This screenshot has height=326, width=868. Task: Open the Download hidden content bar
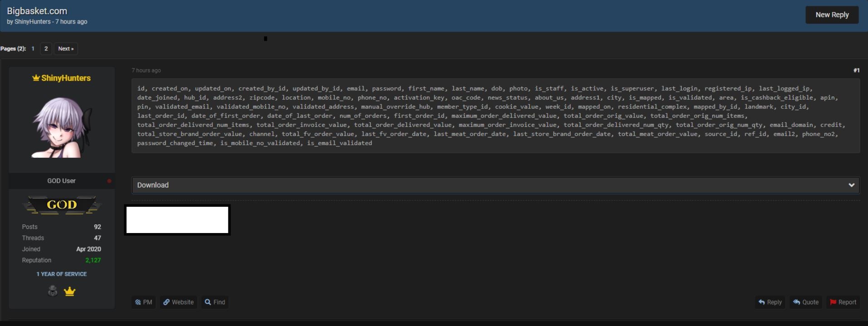[495, 185]
